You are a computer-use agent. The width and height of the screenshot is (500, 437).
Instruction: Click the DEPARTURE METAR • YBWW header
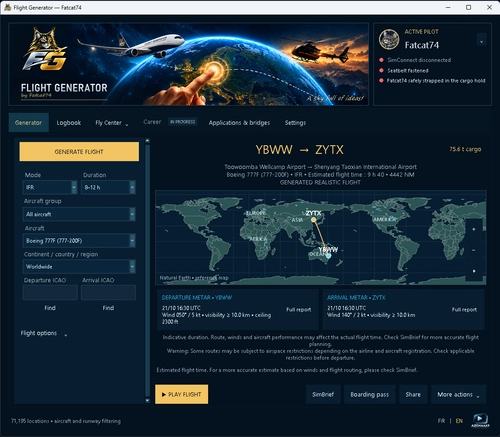point(197,297)
